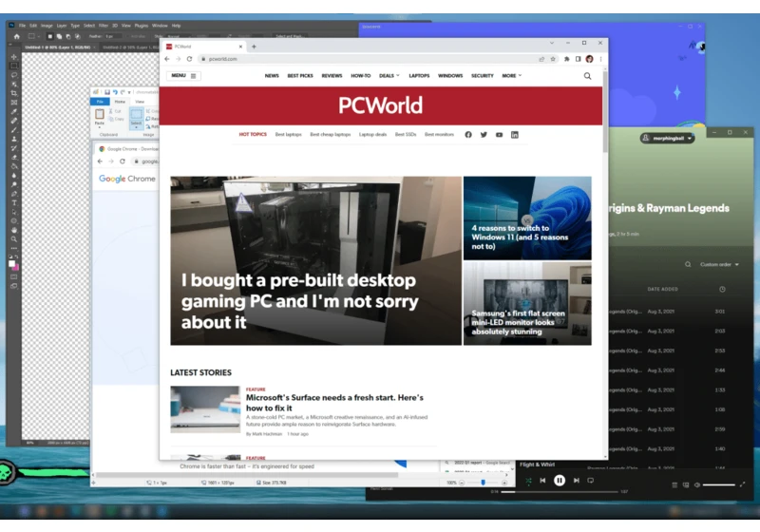Select the Zoom tool in Photoshop
760x532 pixels.
(14, 239)
